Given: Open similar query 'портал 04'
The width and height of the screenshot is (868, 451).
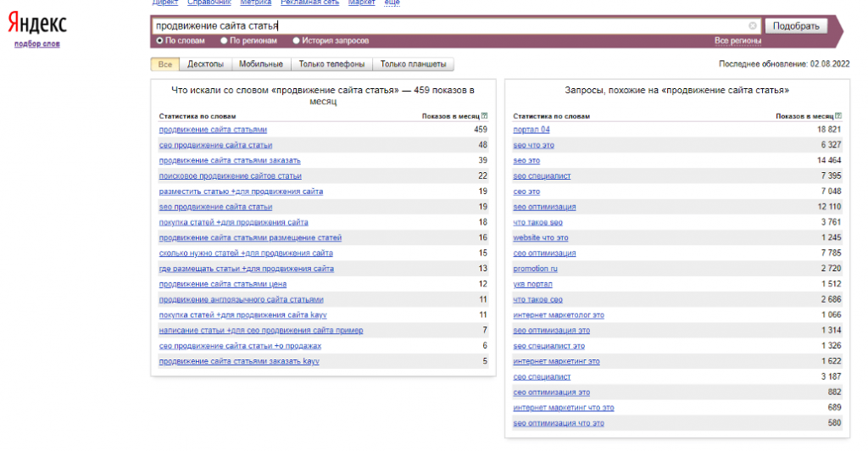Looking at the screenshot, I should pos(531,130).
